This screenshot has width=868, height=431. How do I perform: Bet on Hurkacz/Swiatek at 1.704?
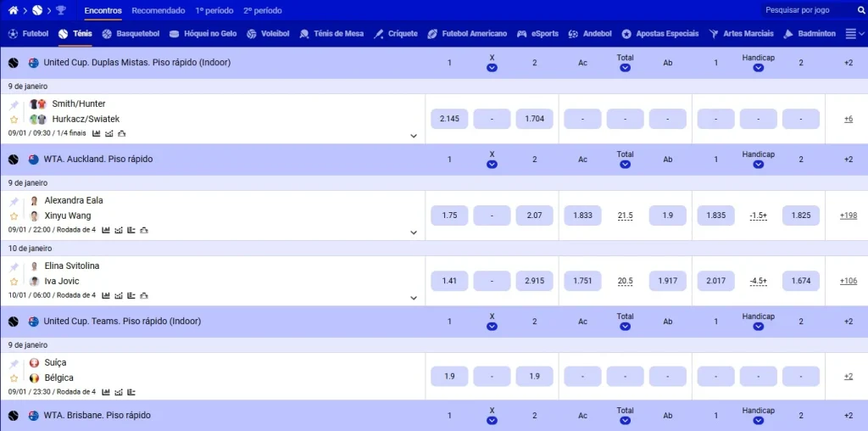[x=535, y=119]
